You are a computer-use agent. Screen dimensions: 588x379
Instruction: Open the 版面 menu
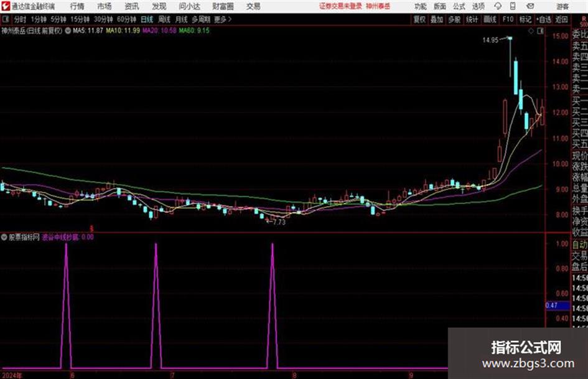tap(439, 6)
